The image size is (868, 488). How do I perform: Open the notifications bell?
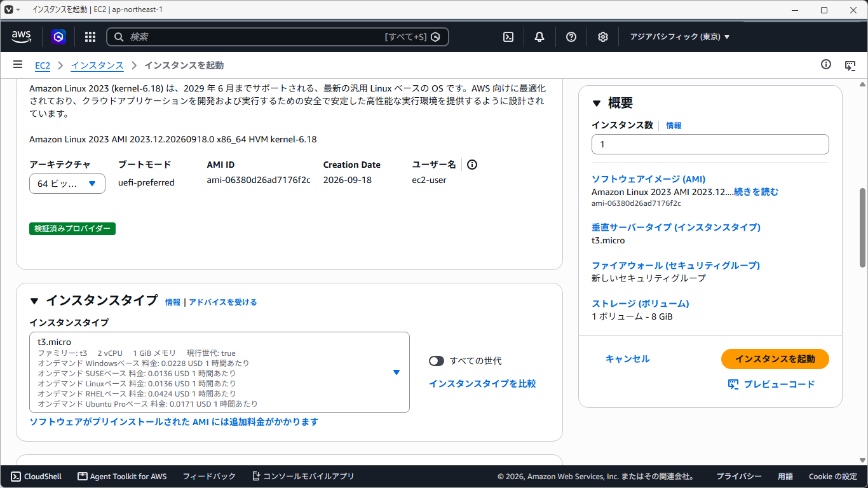pyautogui.click(x=539, y=37)
